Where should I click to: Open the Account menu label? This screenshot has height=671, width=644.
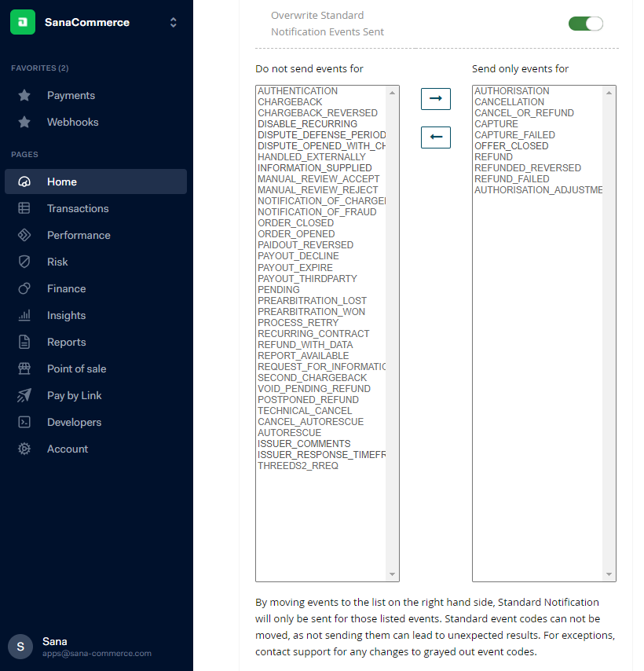coord(68,449)
